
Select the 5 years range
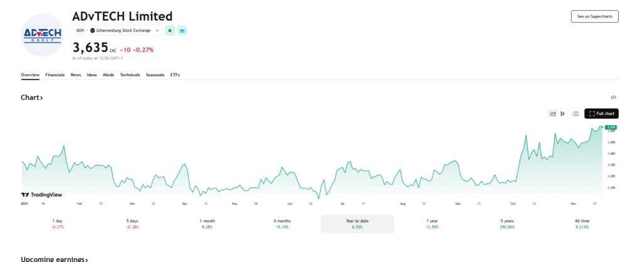507,224
